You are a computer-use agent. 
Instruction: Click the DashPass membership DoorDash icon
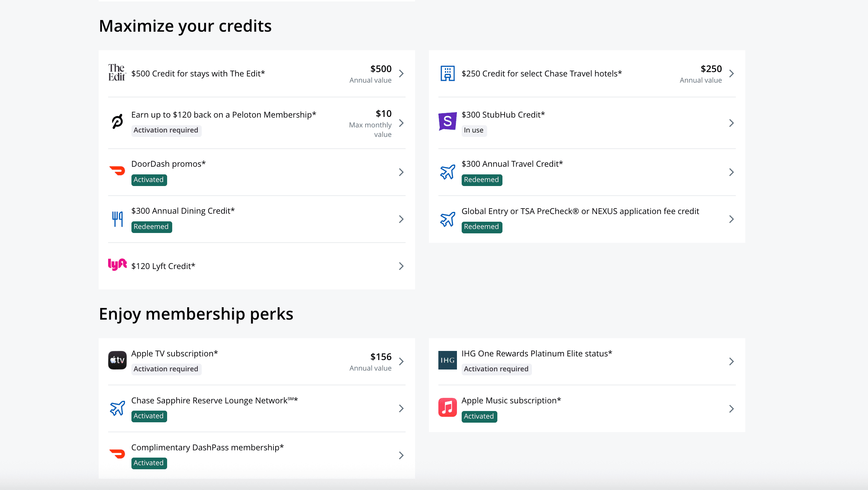(x=117, y=454)
